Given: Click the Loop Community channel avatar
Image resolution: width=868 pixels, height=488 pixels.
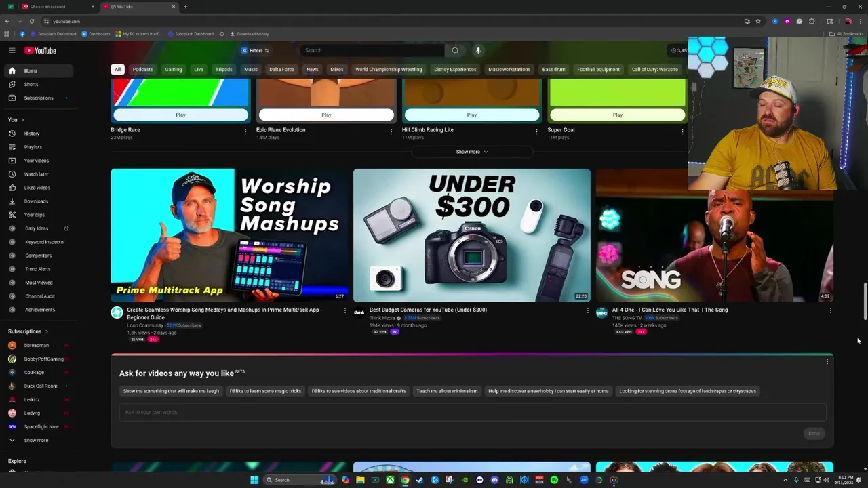Looking at the screenshot, I should [x=117, y=312].
